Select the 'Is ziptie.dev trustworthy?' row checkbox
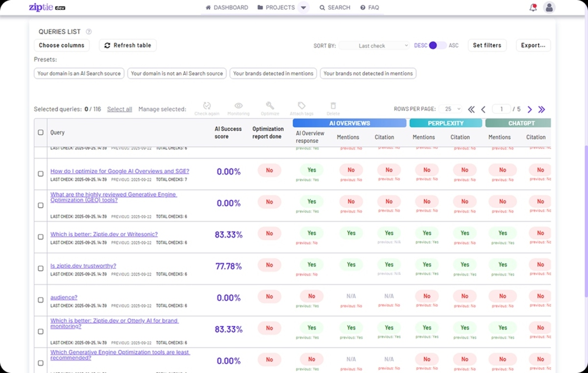Image resolution: width=588 pixels, height=373 pixels. 41,268
